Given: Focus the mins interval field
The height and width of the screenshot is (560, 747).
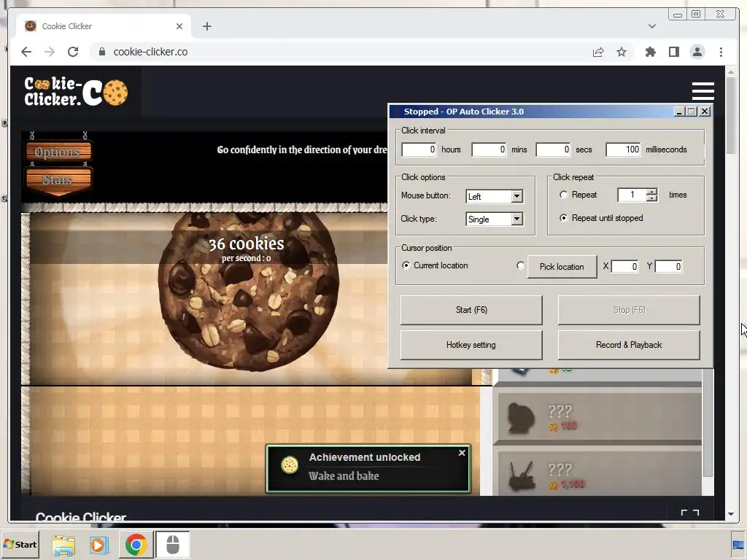Looking at the screenshot, I should tap(489, 149).
